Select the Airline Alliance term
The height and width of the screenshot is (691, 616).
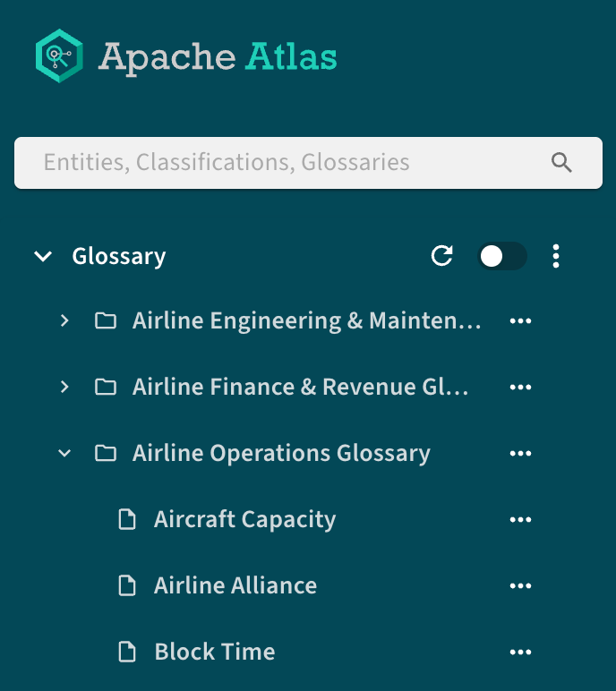point(235,585)
